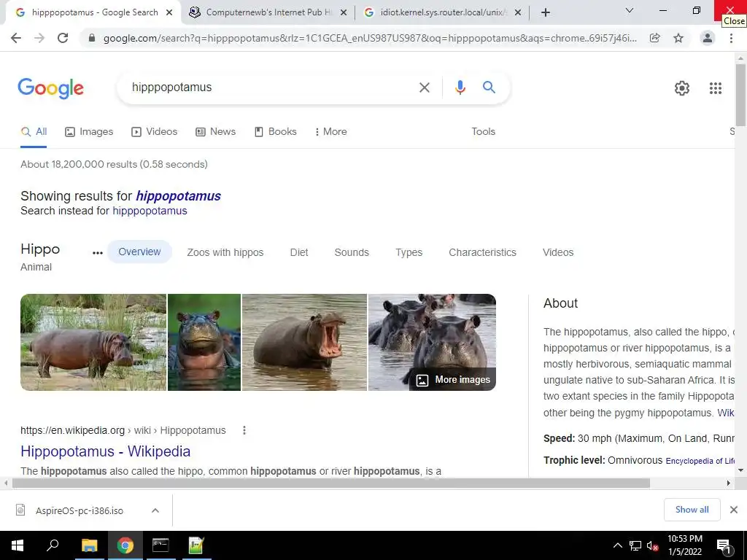Switch to Images results
Screen dimensions: 747x560
[89, 132]
